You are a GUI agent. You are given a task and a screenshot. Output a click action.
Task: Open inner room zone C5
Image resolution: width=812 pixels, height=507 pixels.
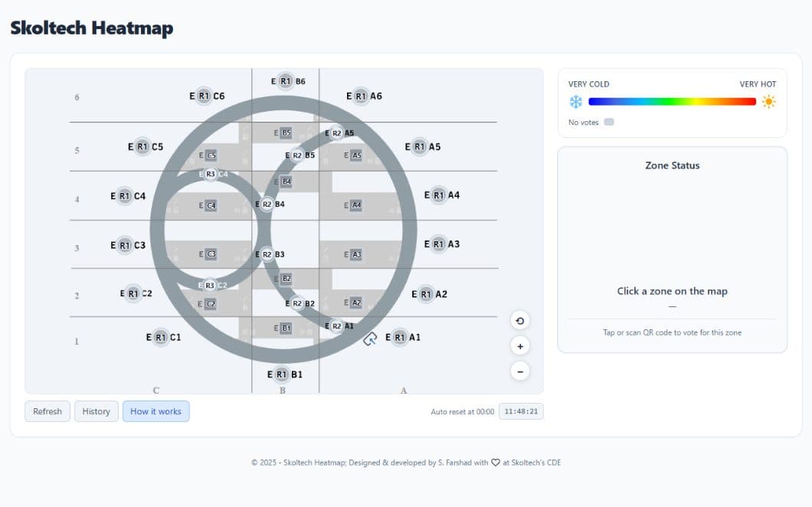point(211,155)
